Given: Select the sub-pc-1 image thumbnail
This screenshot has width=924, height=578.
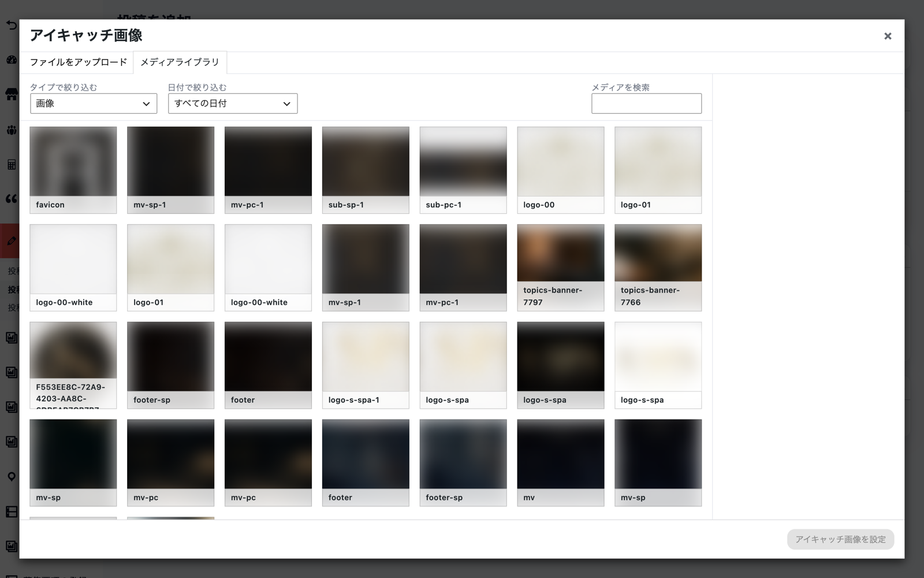Looking at the screenshot, I should point(463,170).
